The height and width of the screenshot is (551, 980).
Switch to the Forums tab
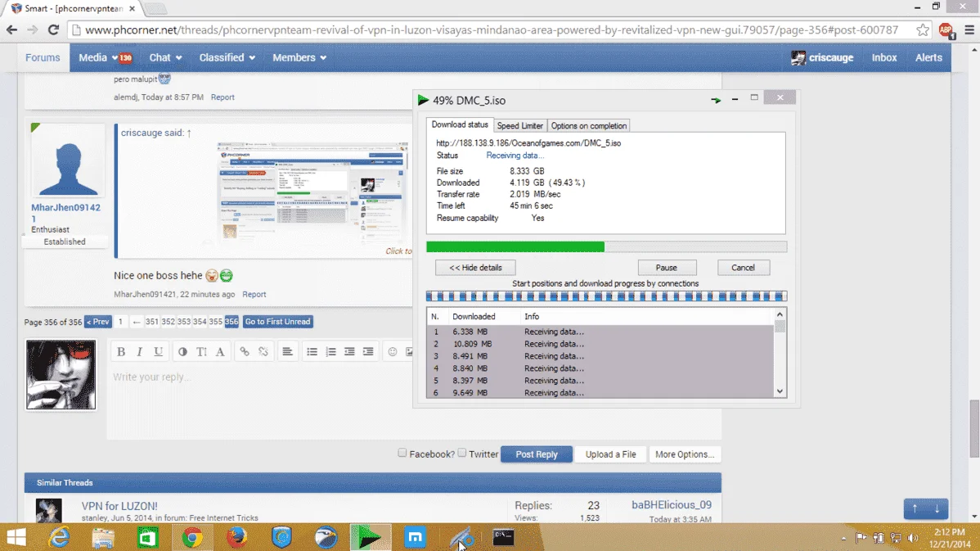(43, 57)
